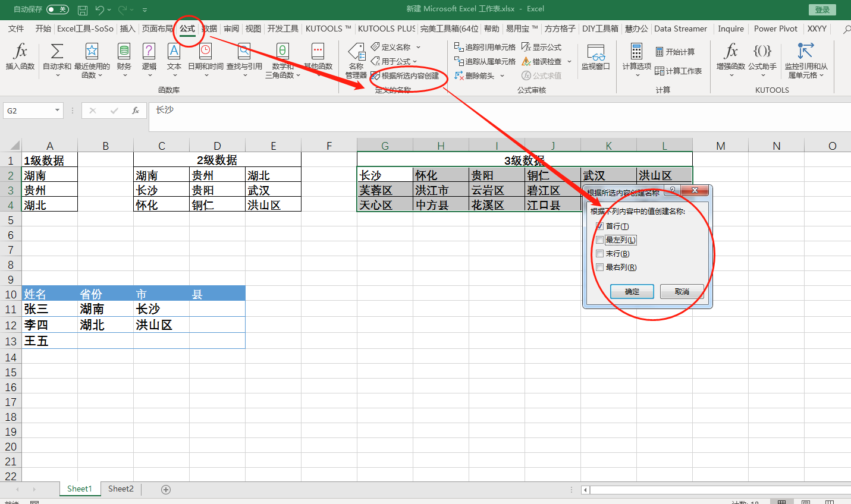Uncheck the Top row (首行) checkbox
851x504 pixels.
599,226
